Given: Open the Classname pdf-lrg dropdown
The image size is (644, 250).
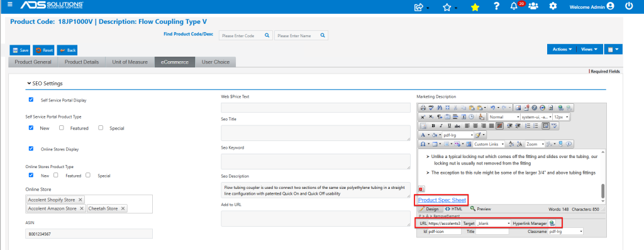Looking at the screenshot, I should point(565,232).
